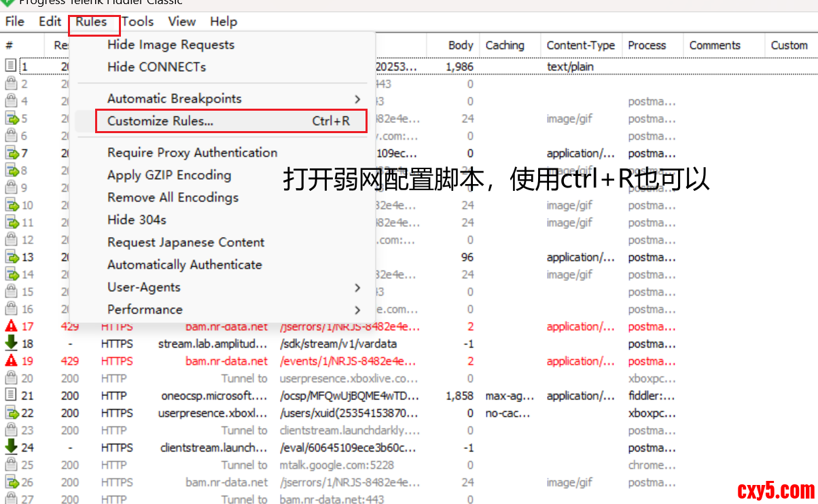Select session 11 green arrow icon
The image size is (818, 504).
[x=12, y=222]
